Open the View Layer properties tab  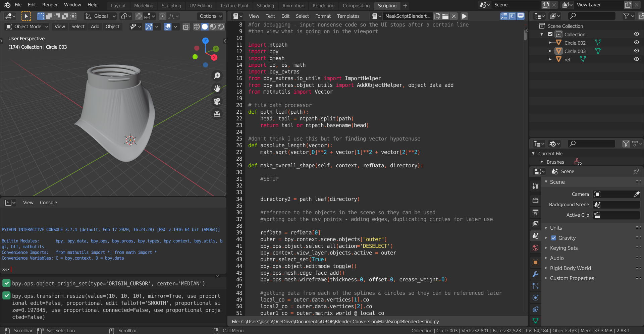[535, 224]
